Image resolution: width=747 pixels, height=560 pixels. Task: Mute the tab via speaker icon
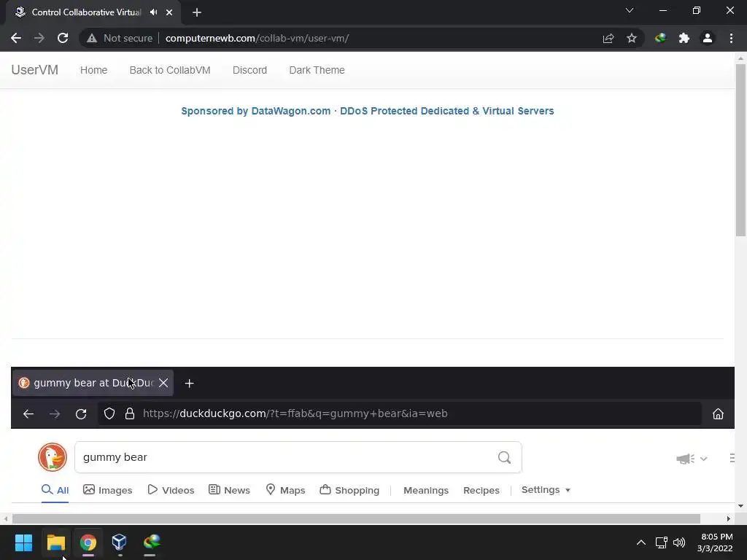click(153, 12)
